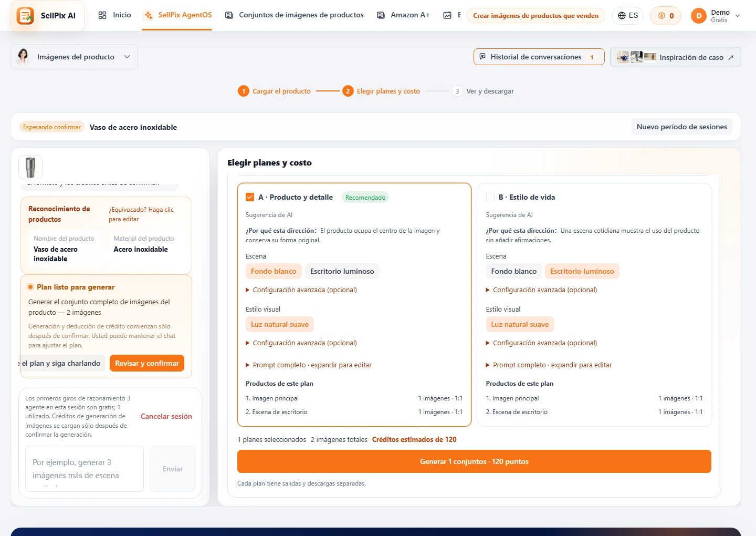Toggle Luz natural suave in plan A
Screen dimensions: 756x536
pyautogui.click(x=280, y=324)
